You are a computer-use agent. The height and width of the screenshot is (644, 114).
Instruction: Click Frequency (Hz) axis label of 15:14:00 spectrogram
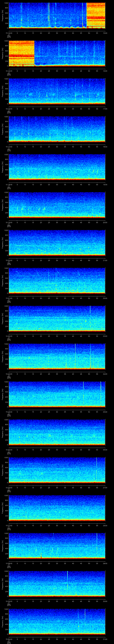pyautogui.click(x=3, y=16)
